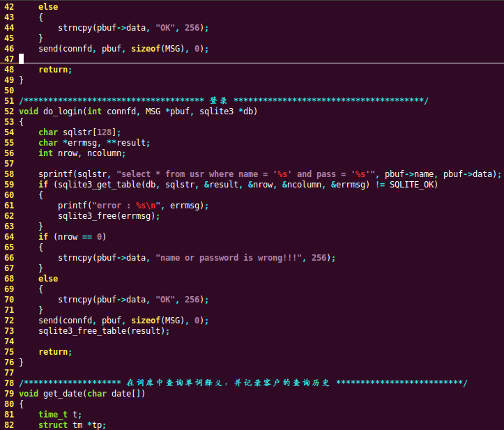Click line number 58
This screenshot has width=504, height=430.
9,174
